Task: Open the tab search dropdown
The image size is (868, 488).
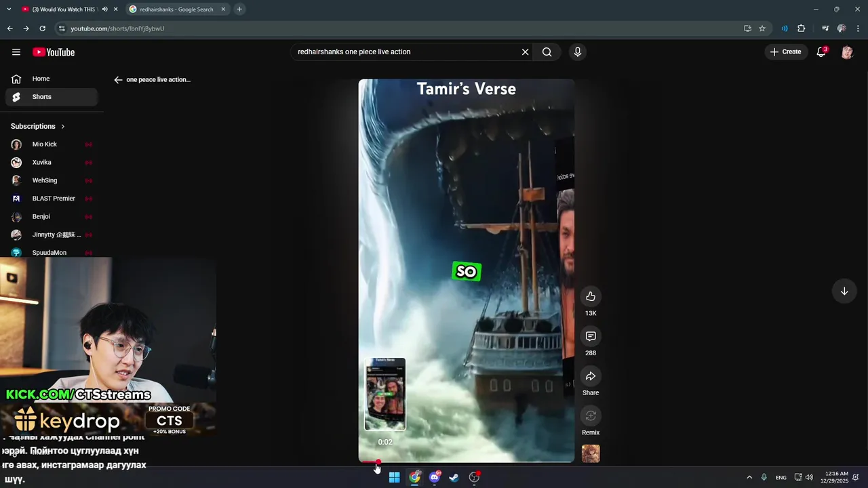Action: point(9,9)
